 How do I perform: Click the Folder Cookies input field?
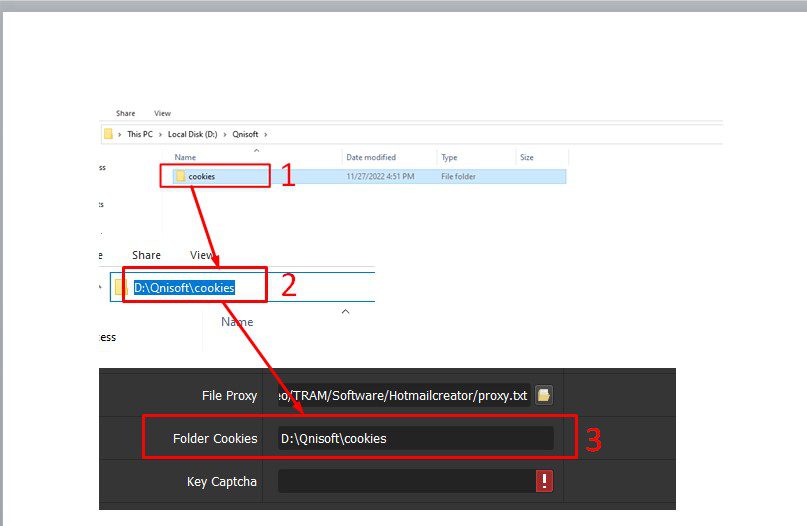[416, 439]
